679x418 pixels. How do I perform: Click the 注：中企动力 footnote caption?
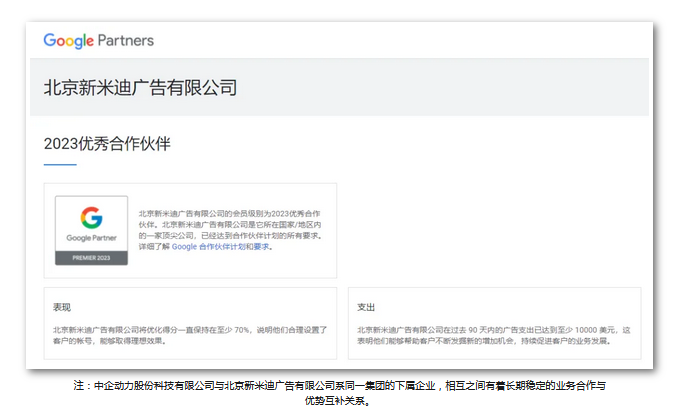click(x=340, y=392)
